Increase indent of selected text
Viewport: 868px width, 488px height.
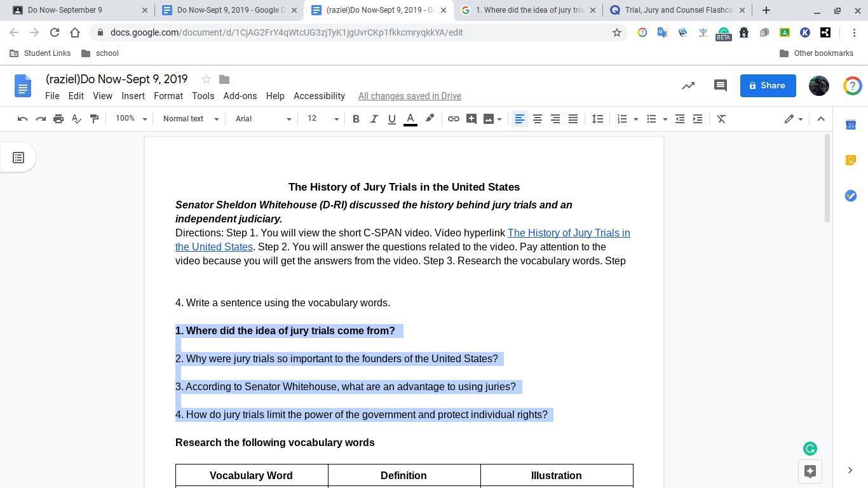(x=697, y=119)
